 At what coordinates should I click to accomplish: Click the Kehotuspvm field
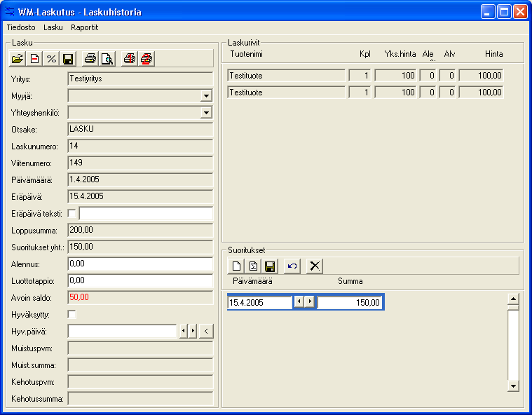pyautogui.click(x=140, y=382)
